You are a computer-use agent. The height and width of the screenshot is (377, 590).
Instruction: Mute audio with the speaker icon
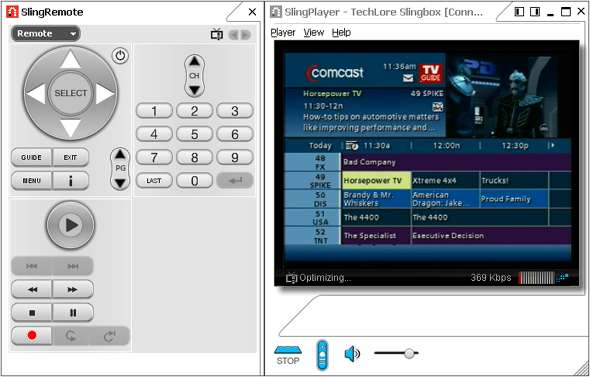[352, 354]
